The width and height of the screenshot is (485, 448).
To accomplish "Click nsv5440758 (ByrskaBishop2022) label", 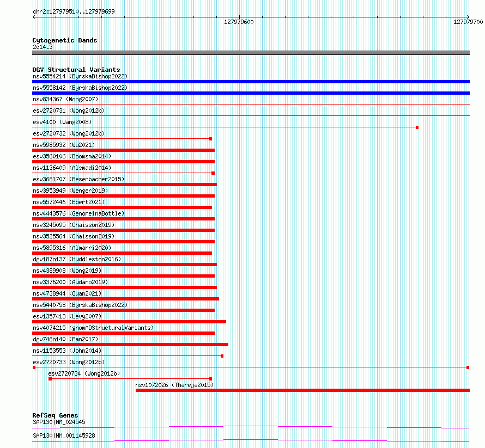I will tap(80, 305).
